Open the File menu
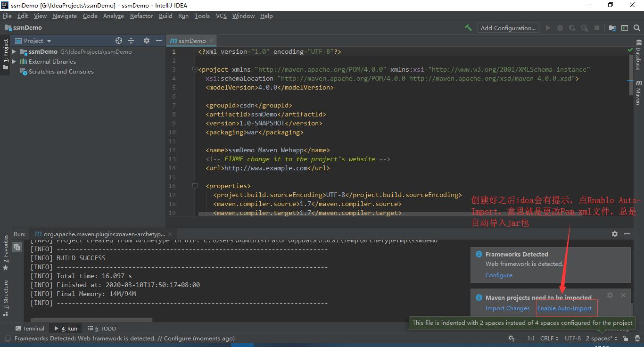Image resolution: width=644 pixels, height=347 pixels. coord(7,16)
